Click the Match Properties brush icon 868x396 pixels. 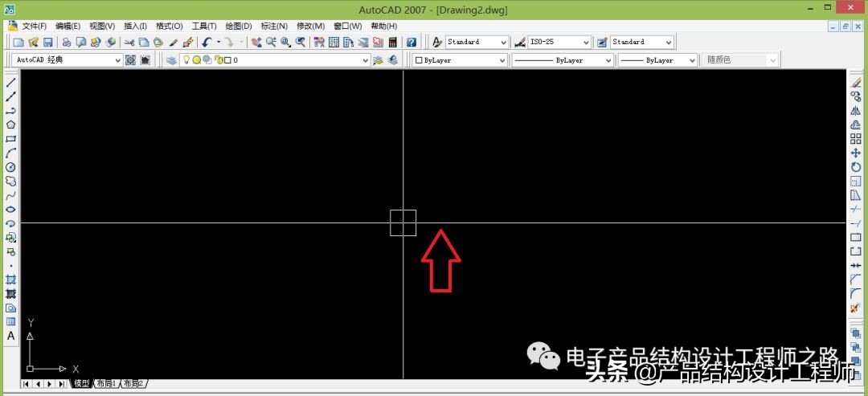tap(174, 42)
